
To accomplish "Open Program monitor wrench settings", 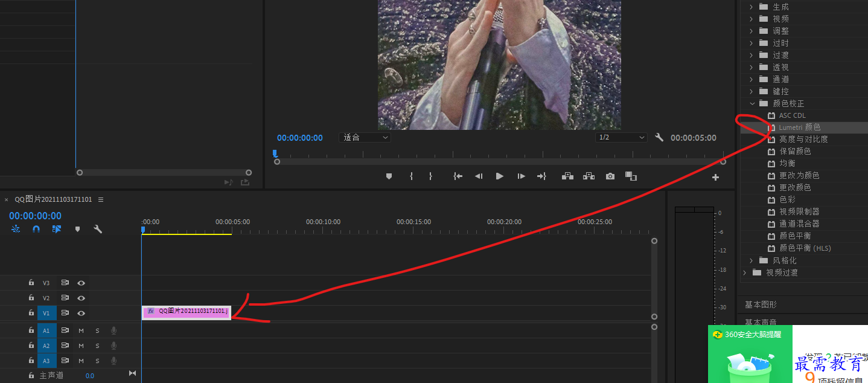I will (x=659, y=138).
